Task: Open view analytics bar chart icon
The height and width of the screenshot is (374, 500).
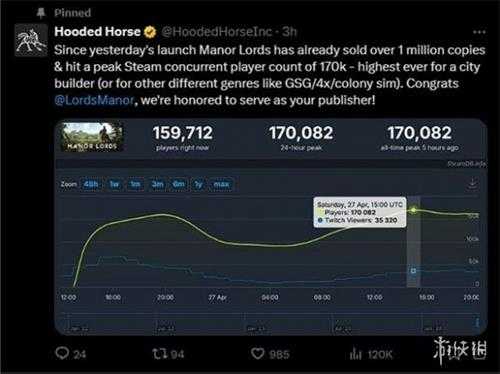Action: (x=356, y=354)
